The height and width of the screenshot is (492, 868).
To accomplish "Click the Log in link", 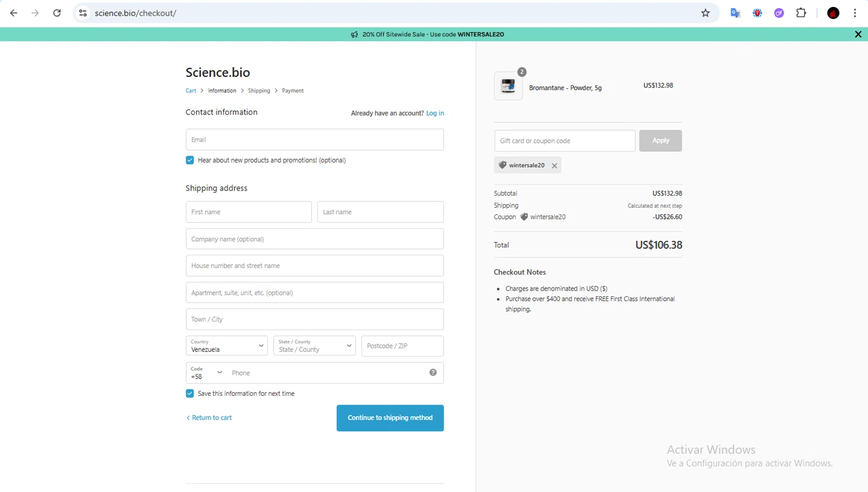I will point(435,113).
